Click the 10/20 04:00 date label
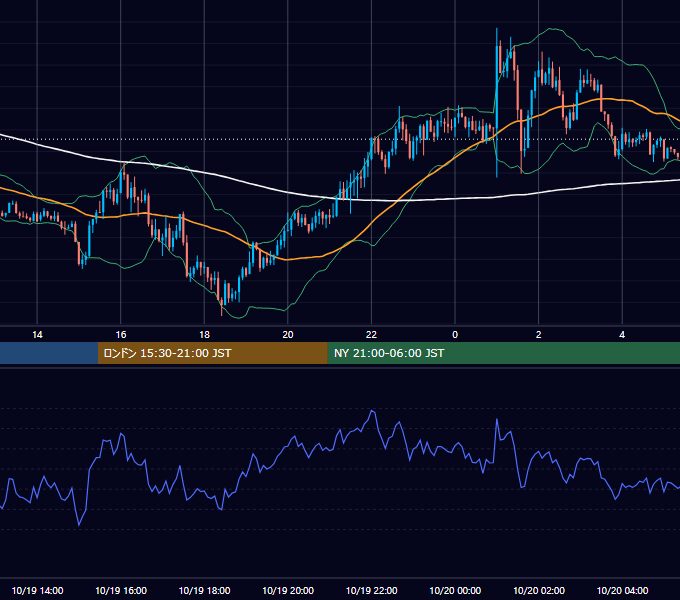680x600 pixels. point(622,590)
